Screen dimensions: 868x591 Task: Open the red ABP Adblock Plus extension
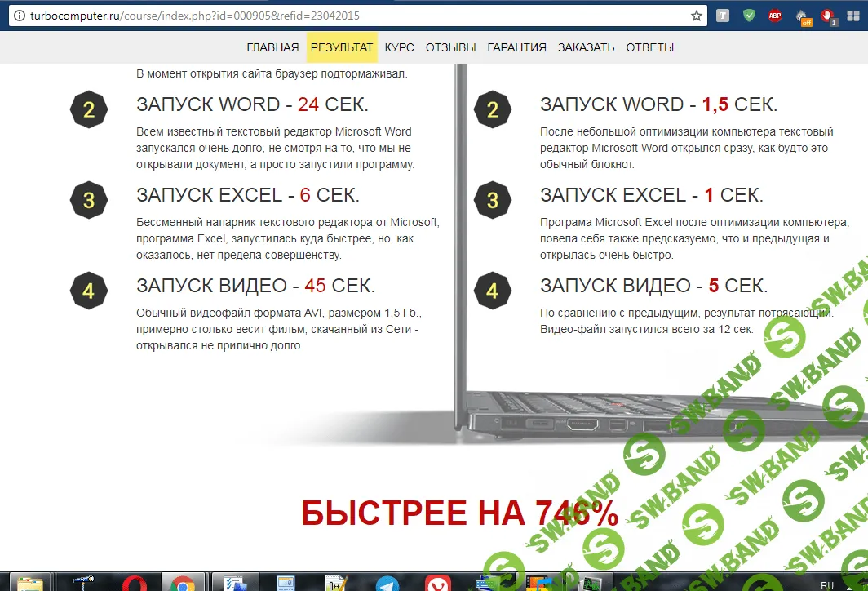point(775,16)
